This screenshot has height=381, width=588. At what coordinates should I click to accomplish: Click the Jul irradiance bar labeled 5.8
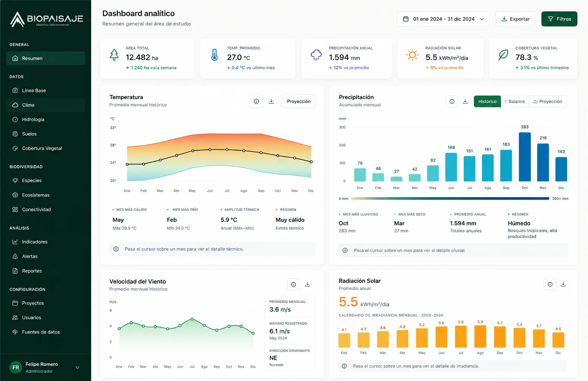click(461, 336)
